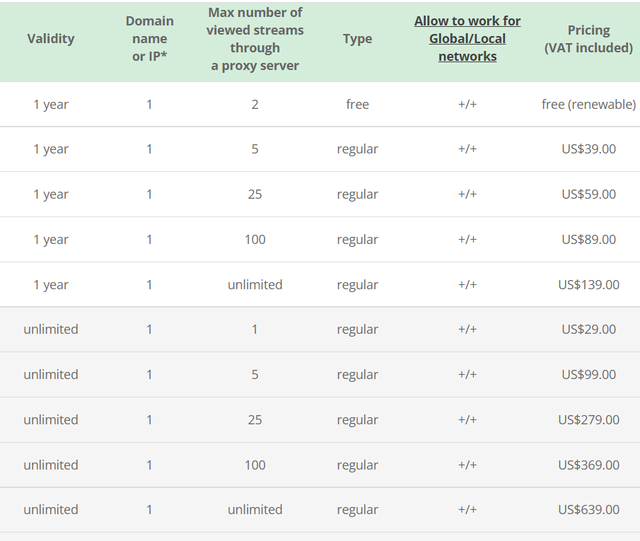Screen dimensions: 640x541
Task: Click the 'Type' column header
Action: (x=357, y=39)
